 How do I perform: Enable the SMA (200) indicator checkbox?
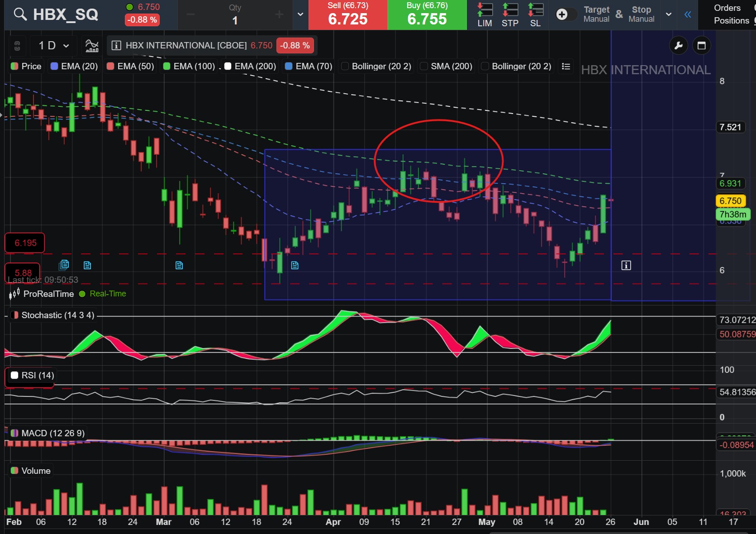pyautogui.click(x=424, y=67)
